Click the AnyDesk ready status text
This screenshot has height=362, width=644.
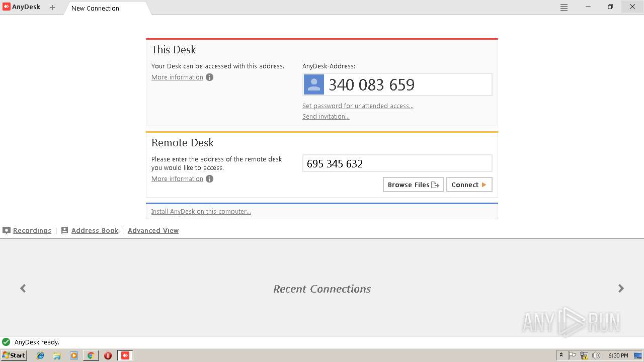pyautogui.click(x=37, y=342)
